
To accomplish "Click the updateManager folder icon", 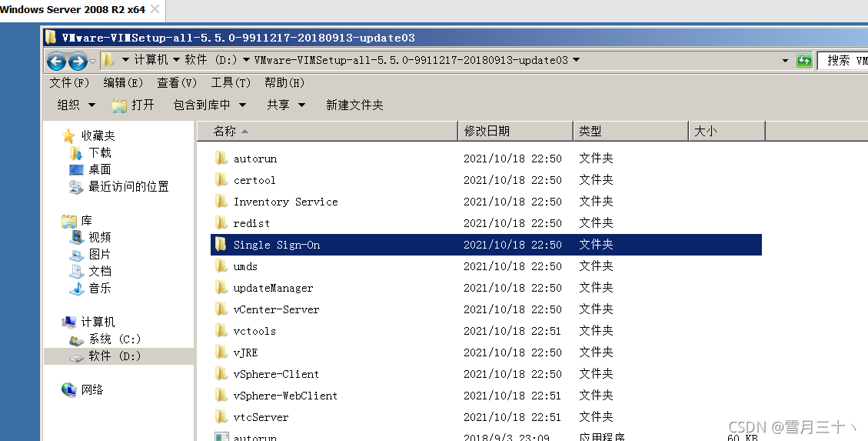I will [221, 288].
